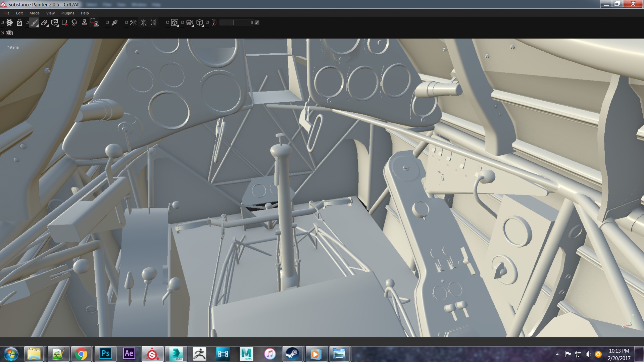Click the Material viewport label
Screen dimensions: 644x362
[x=13, y=47]
